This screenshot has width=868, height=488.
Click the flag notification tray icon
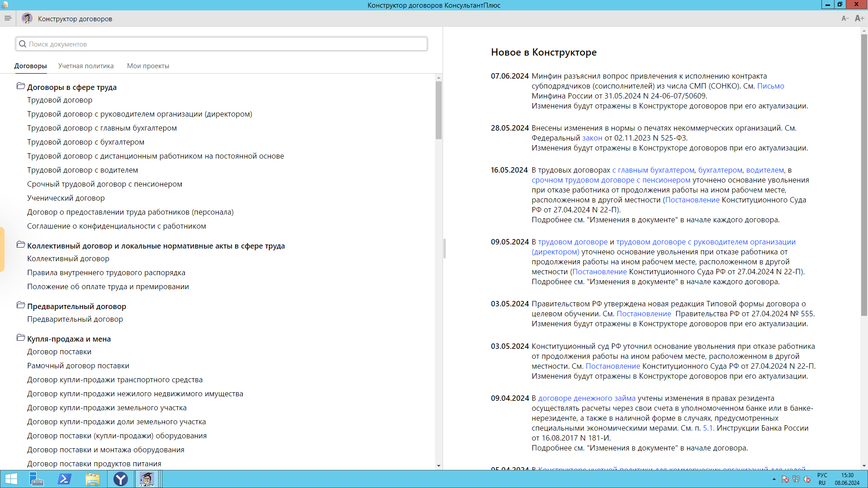[x=785, y=479]
